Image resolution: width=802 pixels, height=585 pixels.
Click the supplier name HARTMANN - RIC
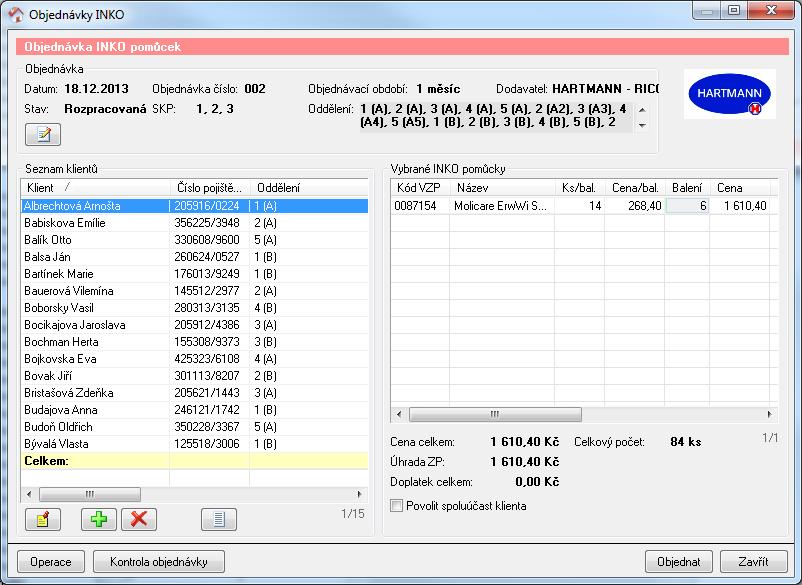(x=605, y=89)
